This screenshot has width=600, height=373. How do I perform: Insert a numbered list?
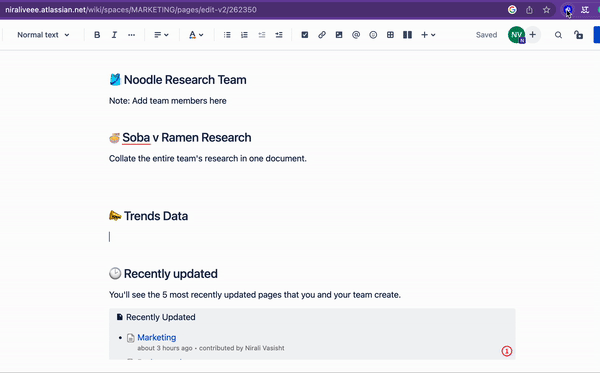point(244,35)
